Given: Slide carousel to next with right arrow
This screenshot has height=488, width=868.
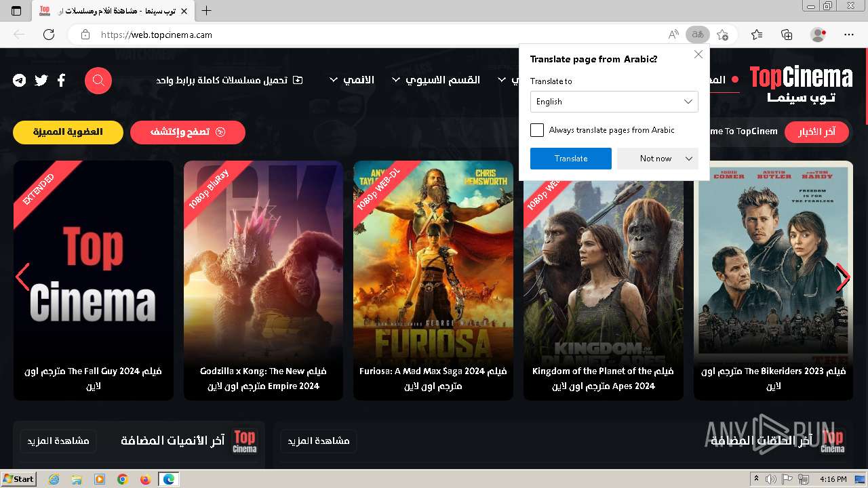Looking at the screenshot, I should coord(843,277).
